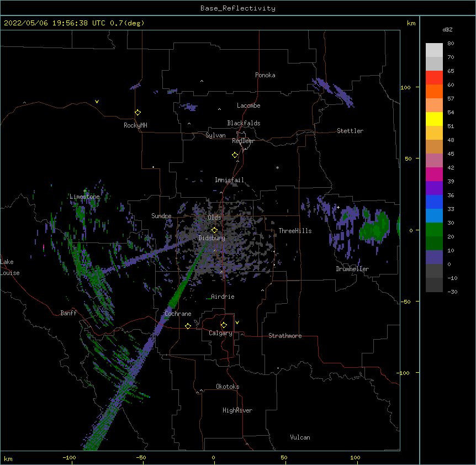
Task: Click the yellow marker between Olds and Didsbury
Action: (214, 230)
